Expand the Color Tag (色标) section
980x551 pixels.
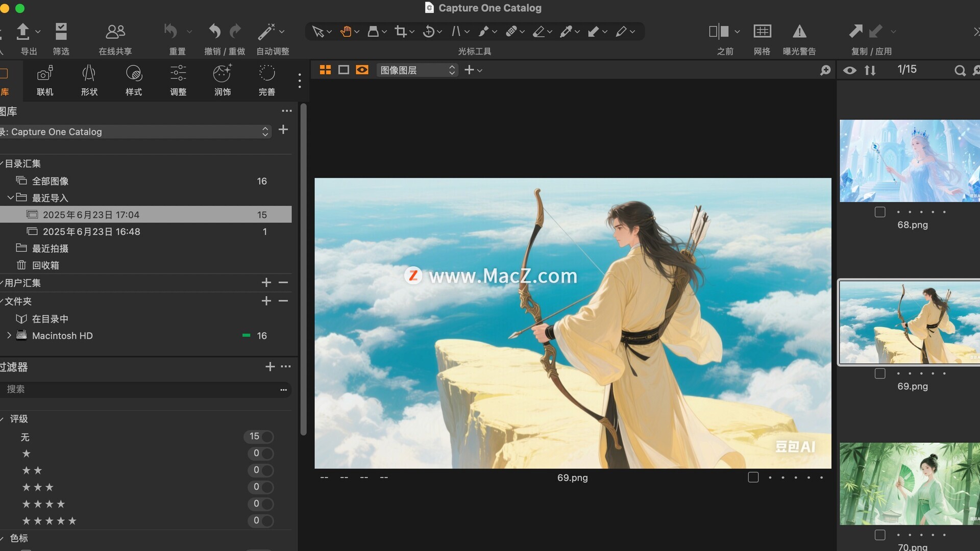pos(3,538)
